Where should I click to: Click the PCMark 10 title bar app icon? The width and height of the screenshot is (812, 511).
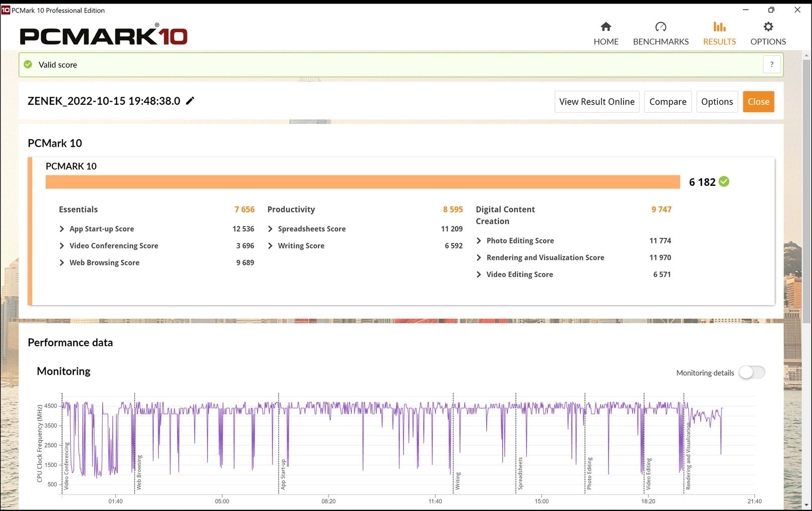[6, 10]
